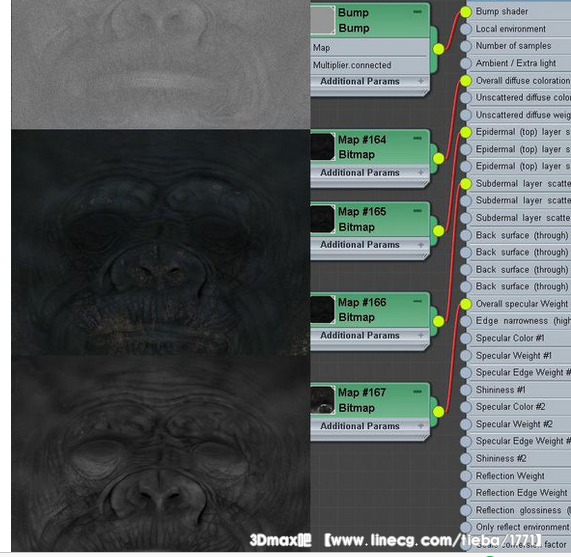Click the first Epidermal (top) layer socket
This screenshot has width=571, height=557.
pos(466,132)
